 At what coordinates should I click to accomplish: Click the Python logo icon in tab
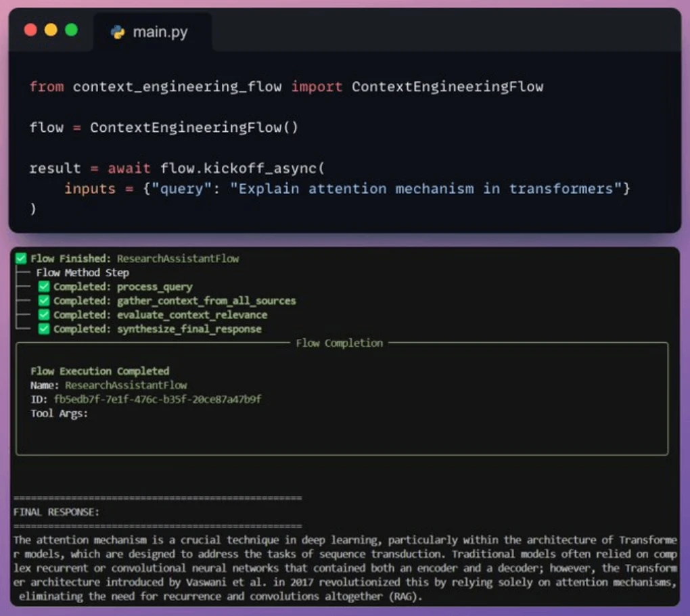click(x=118, y=32)
